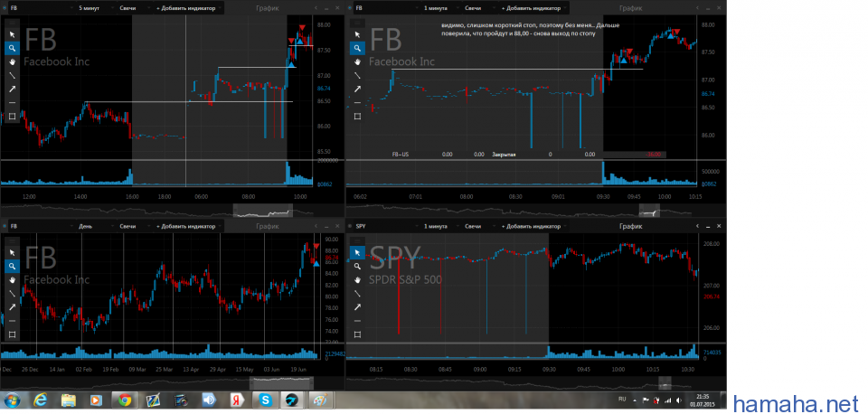Click the overview range slider under FB 5-minute chart
The width and height of the screenshot is (868, 414).
(x=262, y=211)
